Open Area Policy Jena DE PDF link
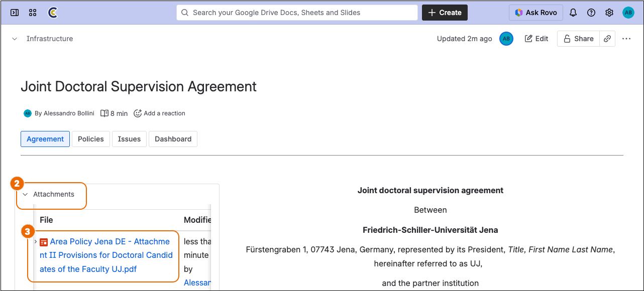Screen dimensions: 644x291 106,255
